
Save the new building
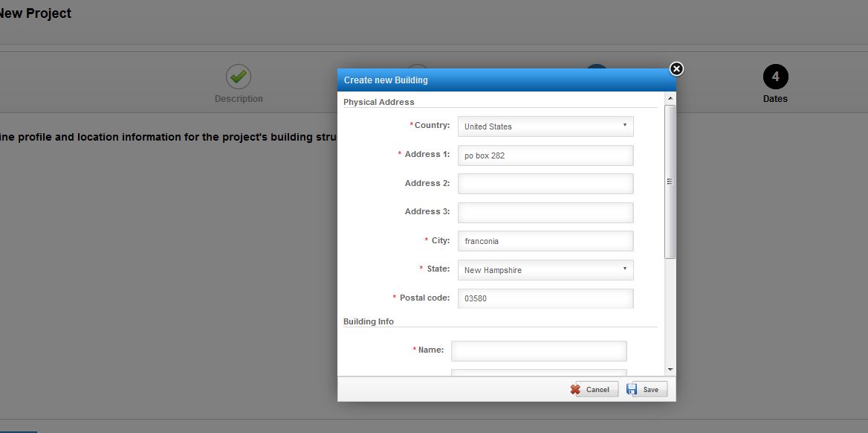pyautogui.click(x=646, y=389)
